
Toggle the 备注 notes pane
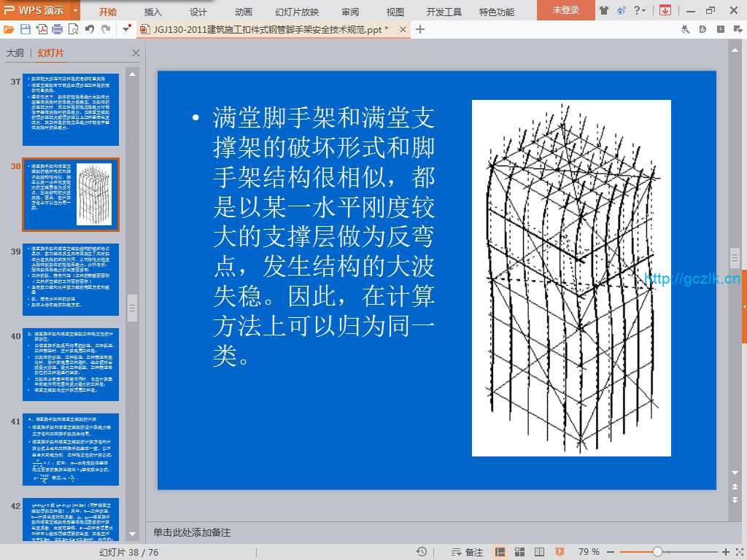point(468,552)
